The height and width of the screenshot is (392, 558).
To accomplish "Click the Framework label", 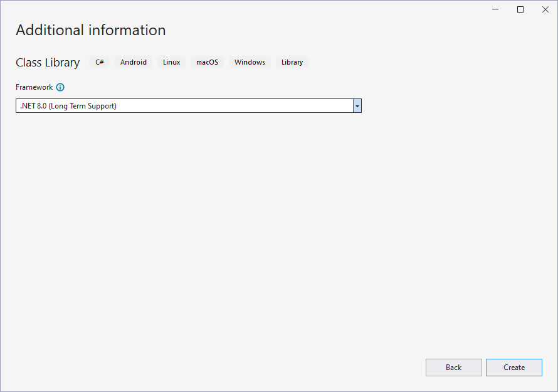I will (x=34, y=87).
